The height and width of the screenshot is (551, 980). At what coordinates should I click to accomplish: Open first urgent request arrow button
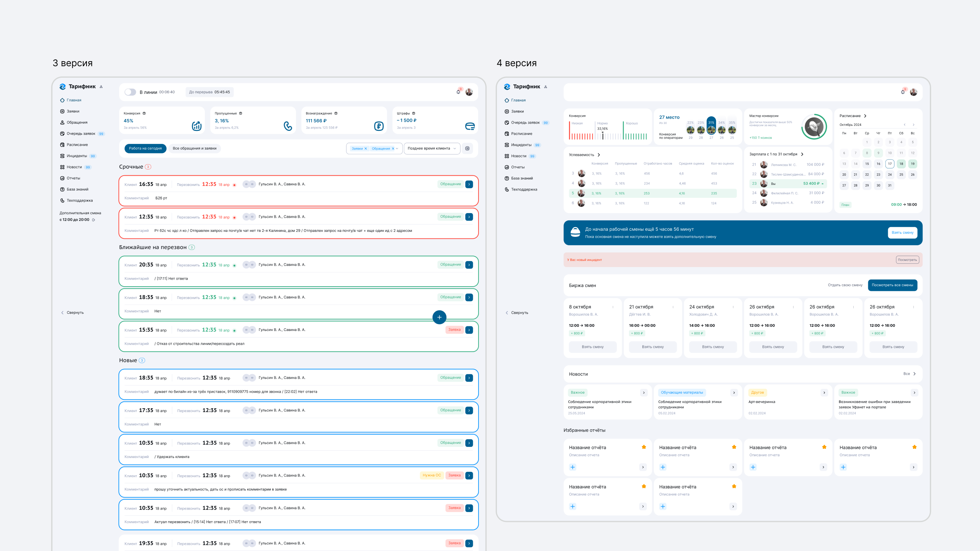469,184
